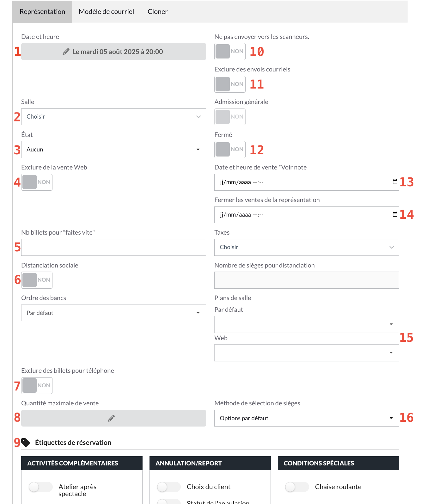
Task: Click the chevron in the Salle field
Action: [198, 117]
